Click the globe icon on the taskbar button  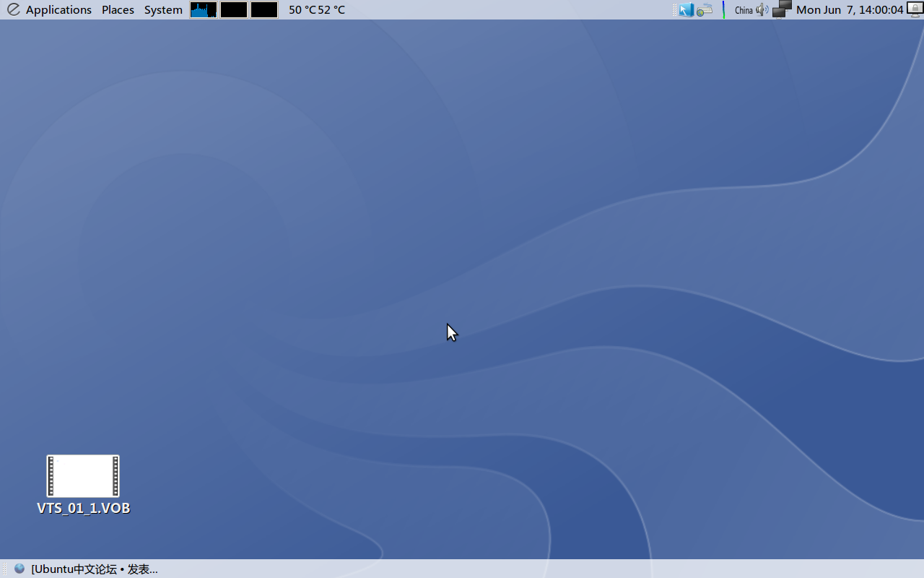point(19,569)
